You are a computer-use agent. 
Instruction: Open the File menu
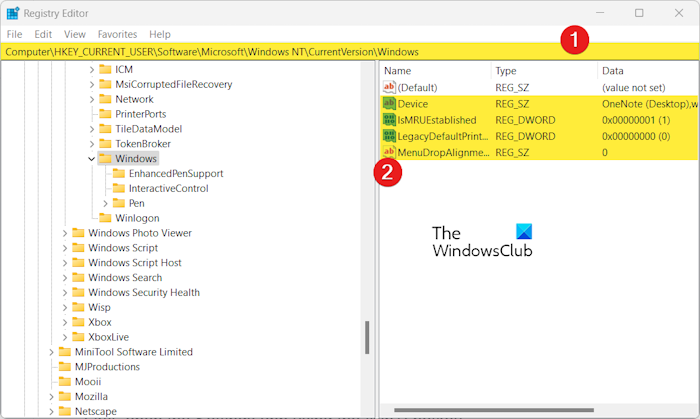(14, 34)
